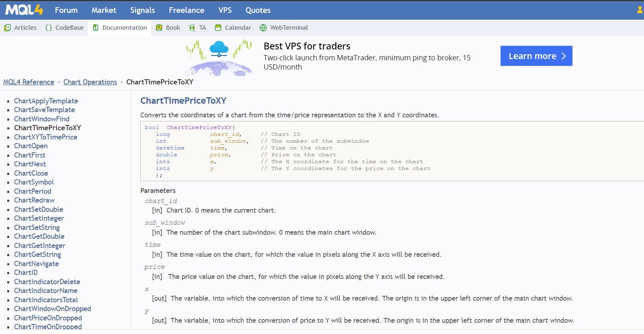Open ChartPeriod in sidebar
This screenshot has height=334, width=644.
(33, 191)
